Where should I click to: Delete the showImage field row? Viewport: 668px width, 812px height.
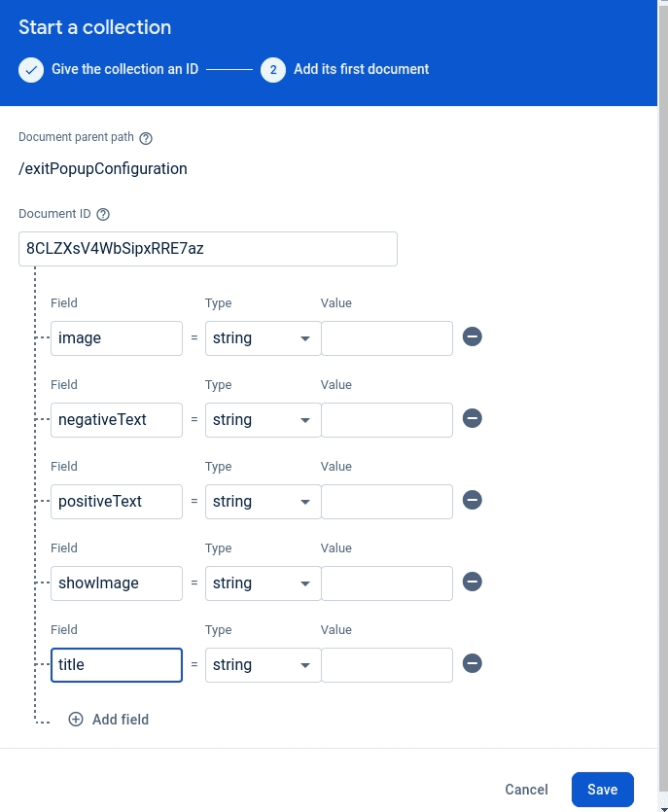(x=473, y=583)
